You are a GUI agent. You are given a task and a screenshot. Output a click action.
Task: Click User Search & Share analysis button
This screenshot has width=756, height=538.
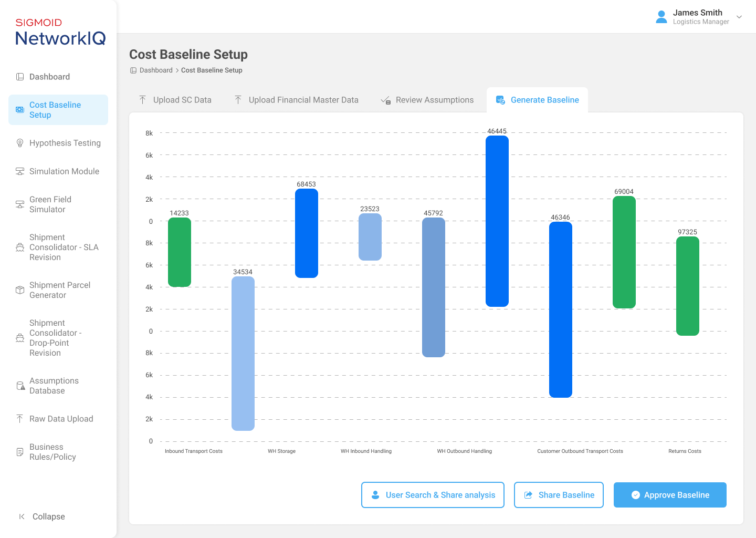433,495
